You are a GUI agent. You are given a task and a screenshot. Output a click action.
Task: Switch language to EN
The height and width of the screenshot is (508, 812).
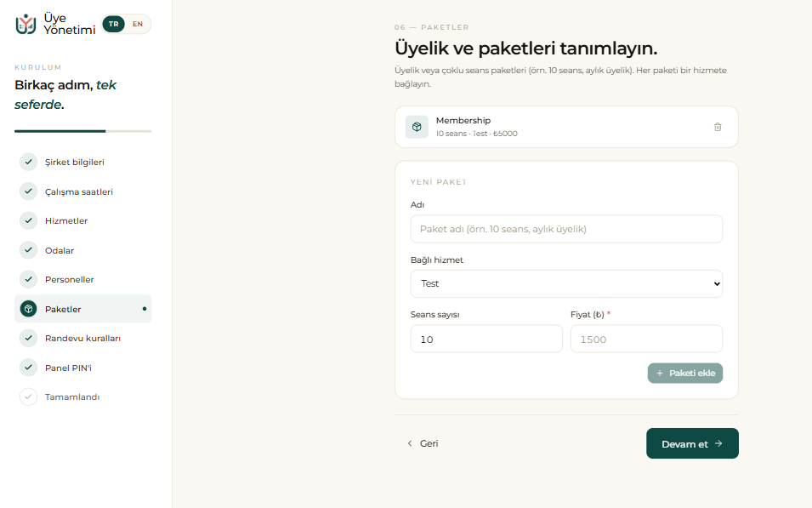(137, 24)
